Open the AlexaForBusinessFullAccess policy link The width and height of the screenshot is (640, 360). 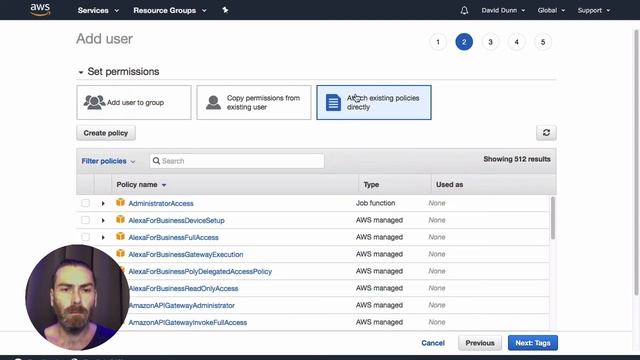tap(173, 238)
